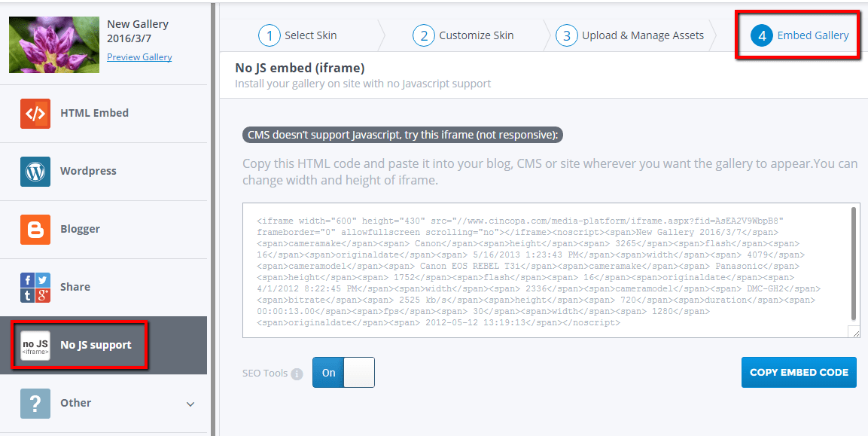Image resolution: width=868 pixels, height=436 pixels.
Task: Open Preview Gallery link
Action: pos(139,56)
